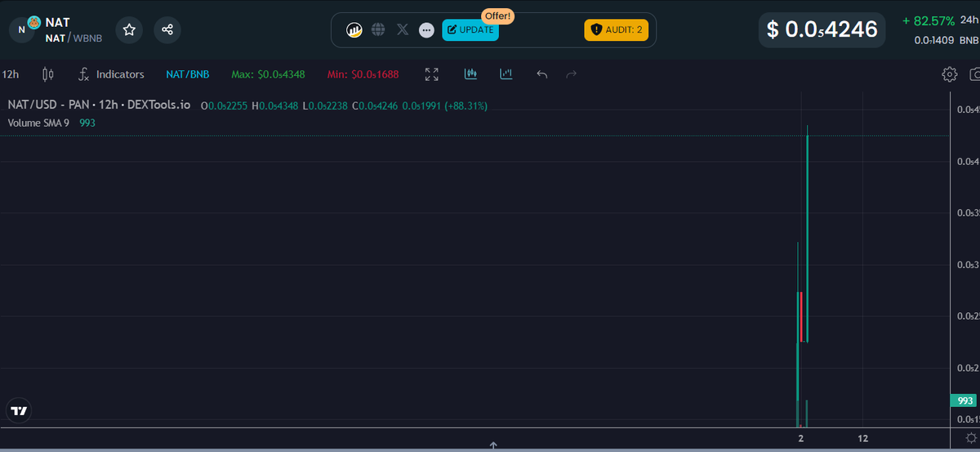
Task: Toggle fullscreen chart mode
Action: click(x=432, y=74)
